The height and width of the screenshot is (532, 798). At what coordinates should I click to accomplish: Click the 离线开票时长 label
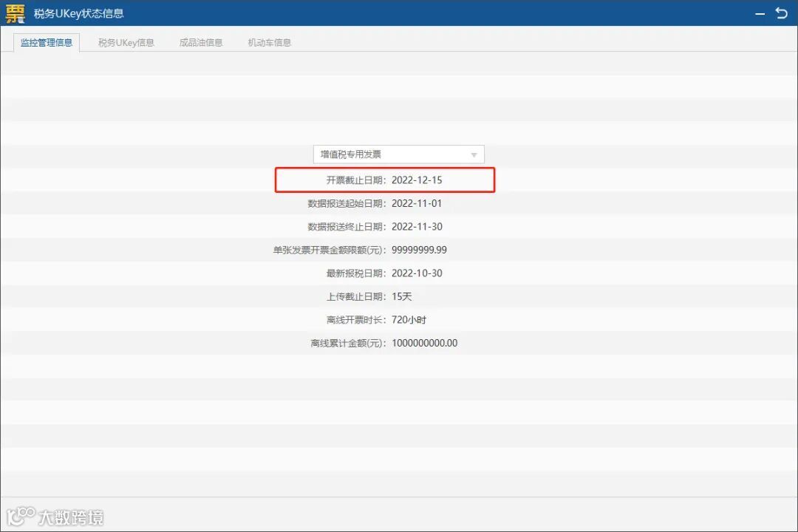coord(356,320)
